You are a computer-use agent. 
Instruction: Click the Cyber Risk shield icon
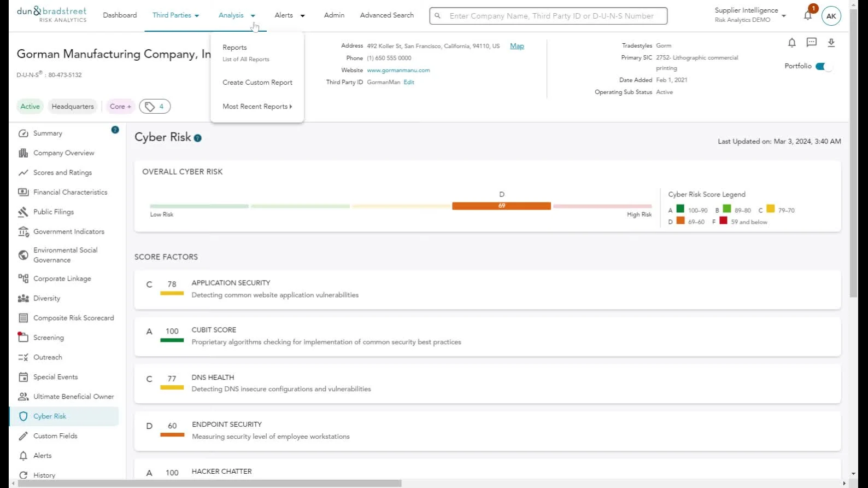coord(23,417)
